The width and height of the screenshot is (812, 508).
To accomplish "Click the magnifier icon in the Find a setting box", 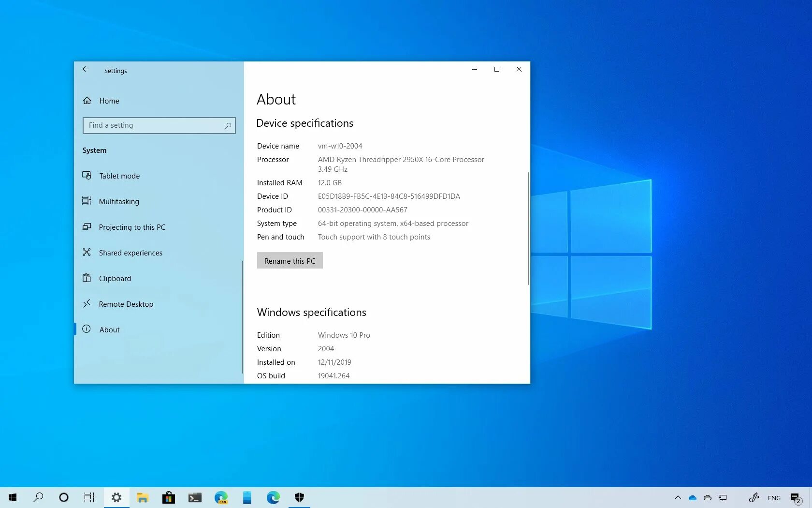I will coord(228,126).
